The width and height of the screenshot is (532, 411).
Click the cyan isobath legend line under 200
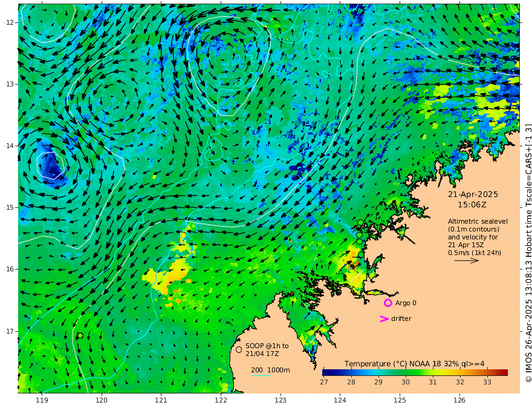tap(260, 375)
